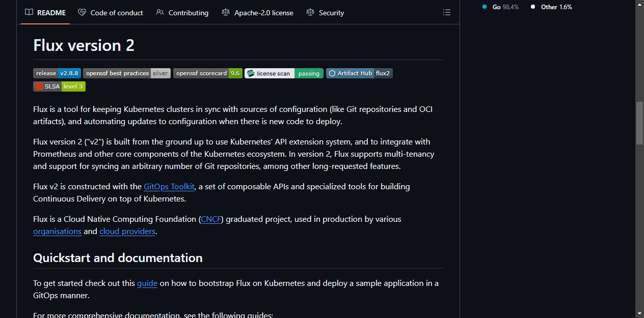The image size is (644, 318).
Task: Click the Artifact Hub flux2 badge
Action: pyautogui.click(x=359, y=73)
